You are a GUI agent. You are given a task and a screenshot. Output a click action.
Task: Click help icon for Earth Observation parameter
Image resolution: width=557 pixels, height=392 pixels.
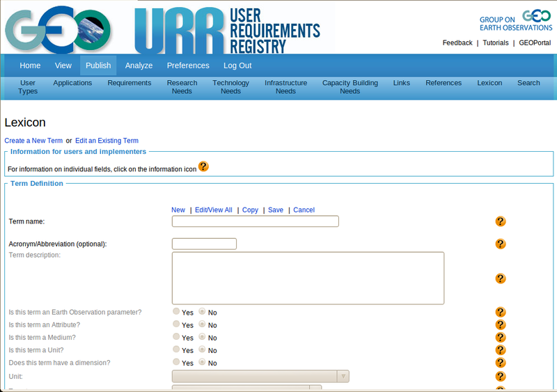point(500,312)
